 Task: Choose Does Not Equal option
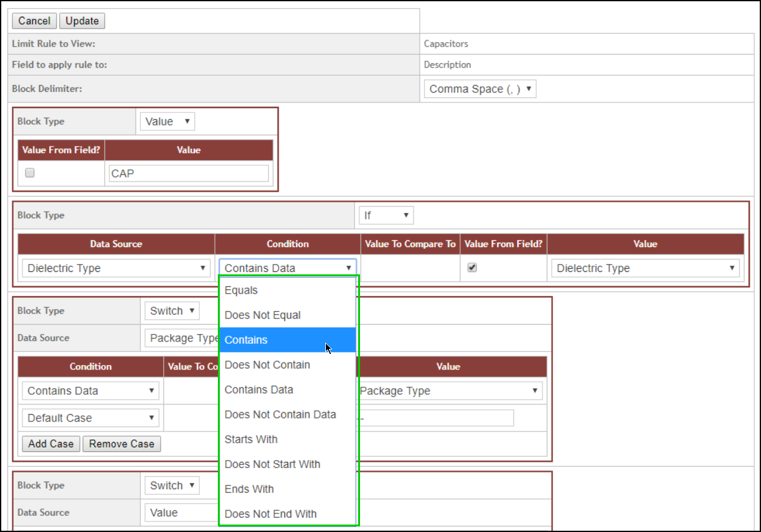point(263,315)
